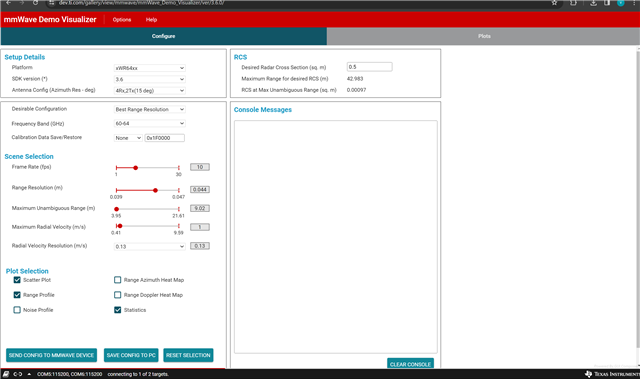This screenshot has width=640, height=379.
Task: Click Radial Velocity Resolution 0.13 value box
Action: 200,246
